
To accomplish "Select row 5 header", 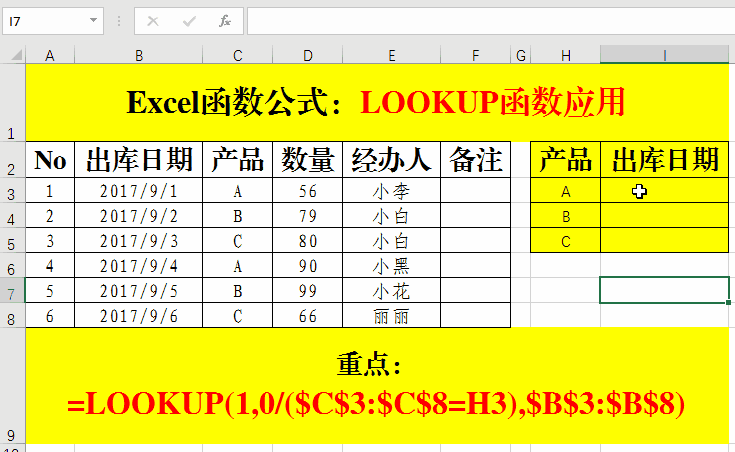I will pos(12,241).
